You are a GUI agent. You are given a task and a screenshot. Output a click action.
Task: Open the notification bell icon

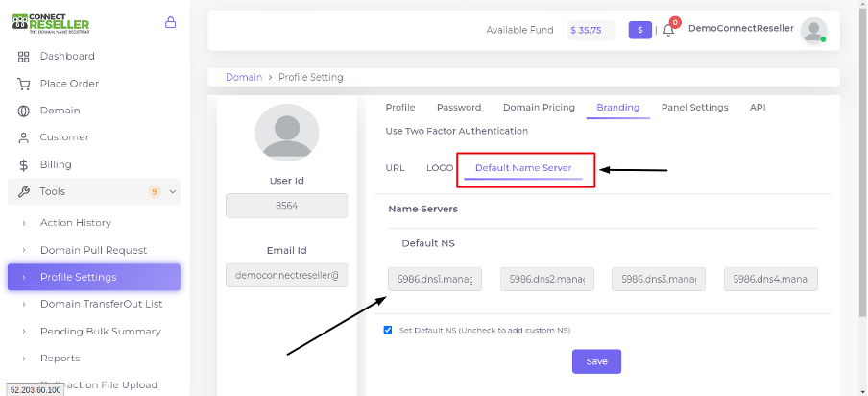point(668,31)
